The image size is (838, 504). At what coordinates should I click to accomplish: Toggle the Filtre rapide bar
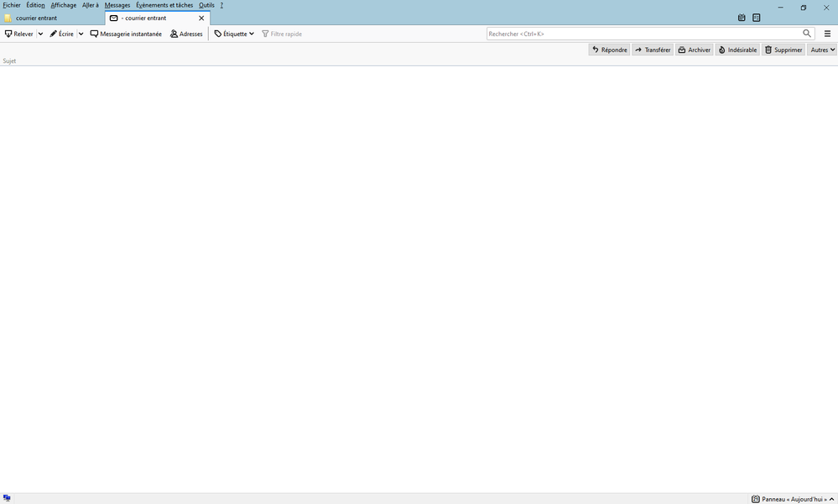[282, 34]
